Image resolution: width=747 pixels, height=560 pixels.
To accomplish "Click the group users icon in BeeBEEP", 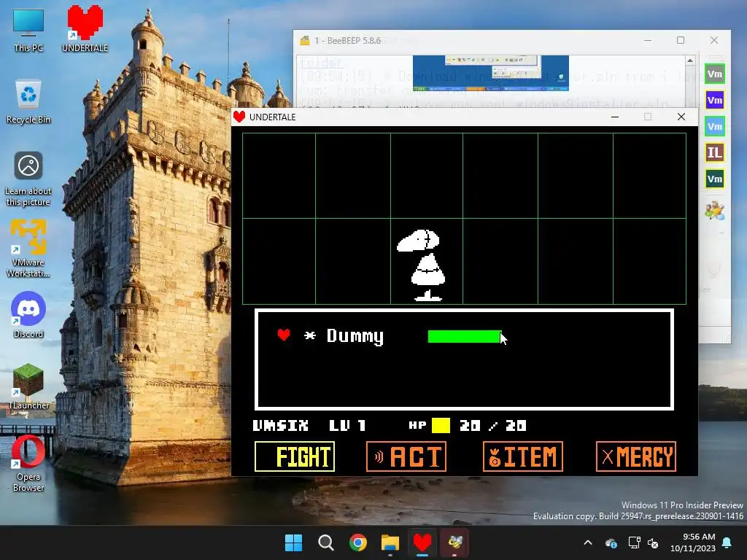I will [715, 210].
